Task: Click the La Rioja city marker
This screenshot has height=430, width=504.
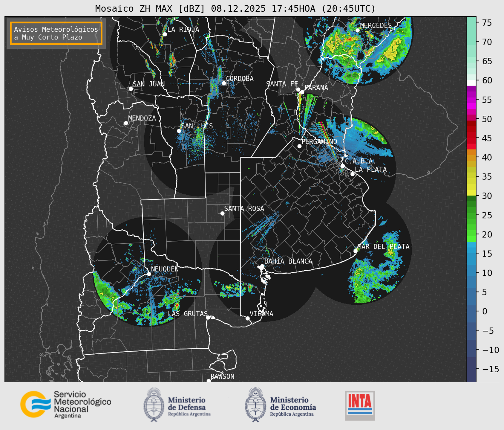Action: (x=165, y=34)
